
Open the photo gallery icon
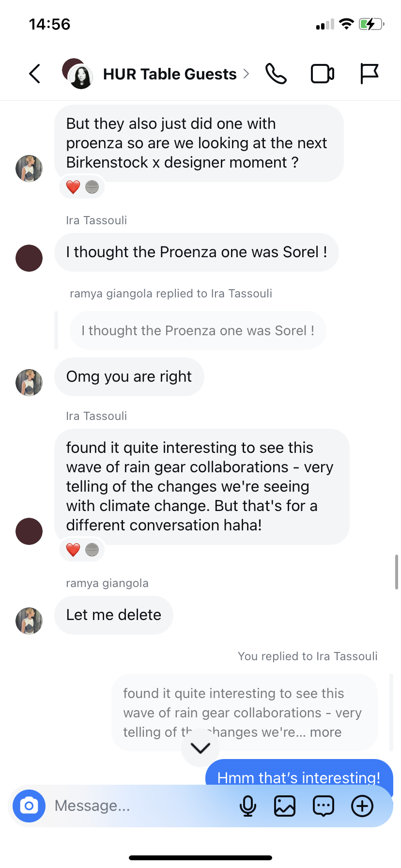coord(285,806)
